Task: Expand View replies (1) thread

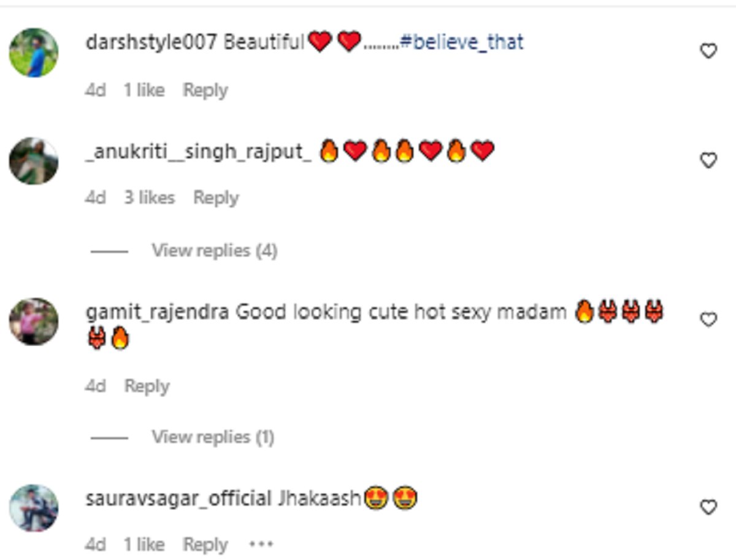Action: click(213, 437)
